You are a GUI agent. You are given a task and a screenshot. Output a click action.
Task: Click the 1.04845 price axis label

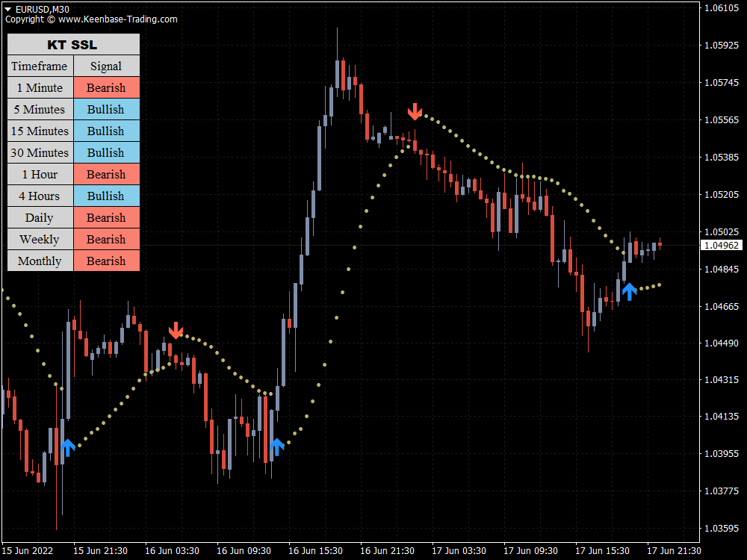tap(722, 269)
